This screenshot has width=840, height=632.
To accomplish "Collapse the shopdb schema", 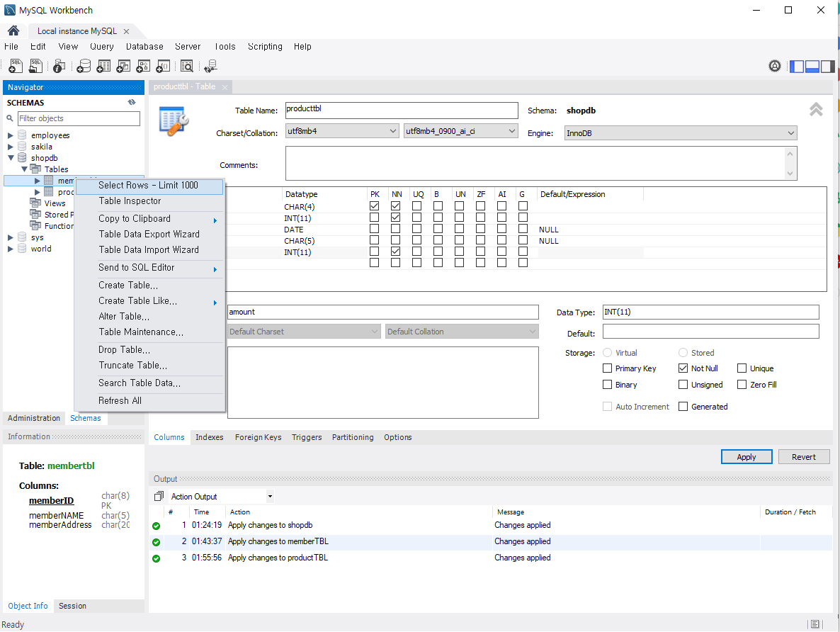I will pyautogui.click(x=10, y=157).
